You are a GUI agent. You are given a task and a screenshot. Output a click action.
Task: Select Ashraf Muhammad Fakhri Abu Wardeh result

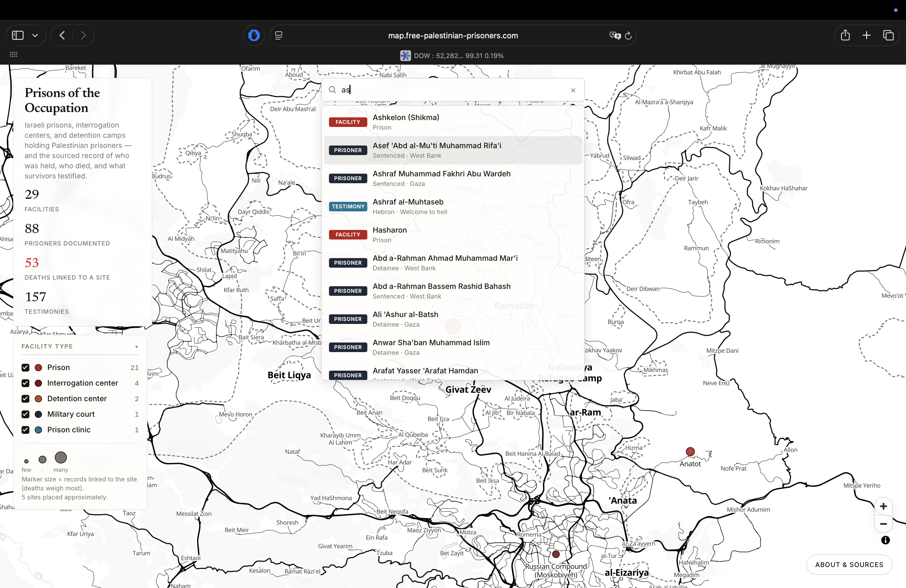453,178
